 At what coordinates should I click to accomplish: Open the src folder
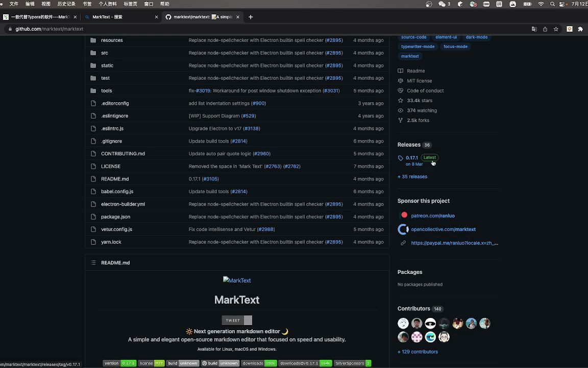[104, 53]
